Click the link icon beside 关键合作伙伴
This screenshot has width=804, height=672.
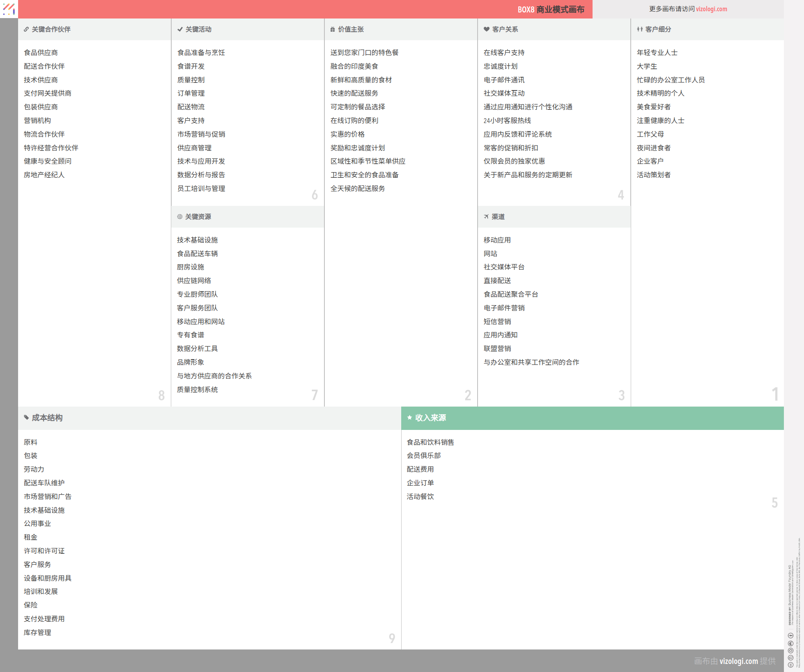coord(26,29)
